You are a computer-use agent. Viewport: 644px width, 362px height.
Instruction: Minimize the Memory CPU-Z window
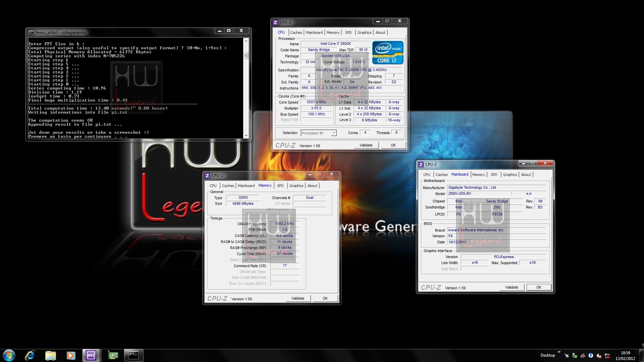pyautogui.click(x=310, y=174)
